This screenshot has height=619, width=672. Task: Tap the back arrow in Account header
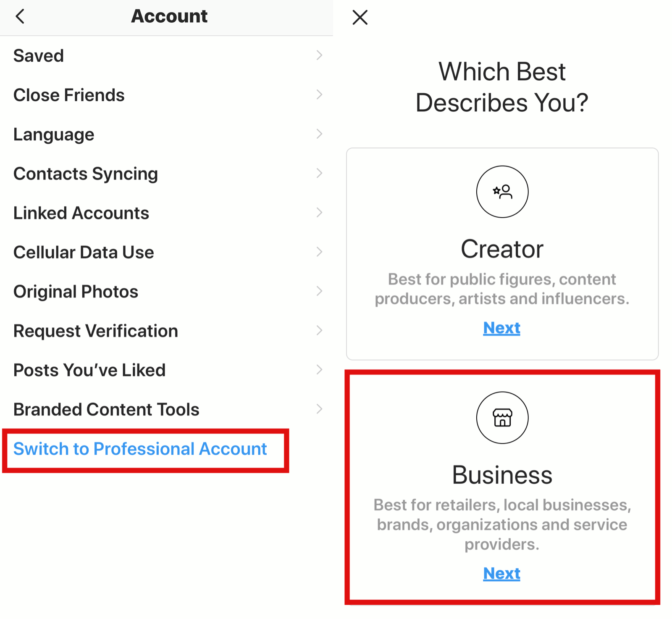click(20, 17)
